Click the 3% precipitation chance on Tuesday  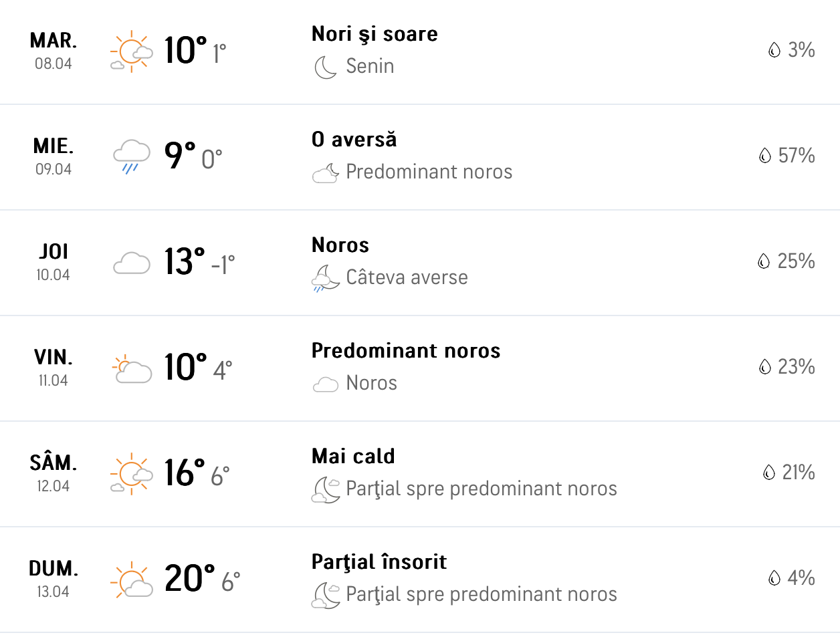pyautogui.click(x=800, y=50)
